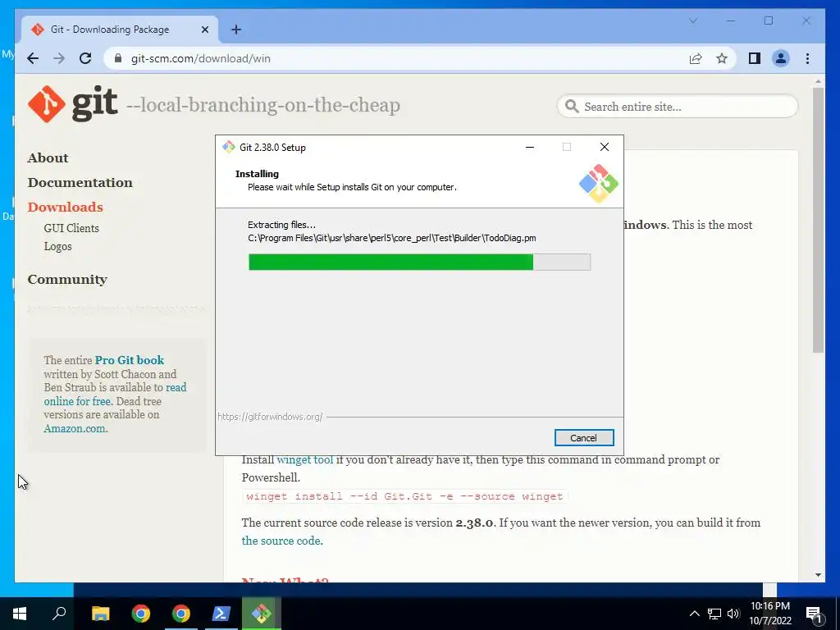
Task: Minimize the Chrome window
Action: [731, 21]
